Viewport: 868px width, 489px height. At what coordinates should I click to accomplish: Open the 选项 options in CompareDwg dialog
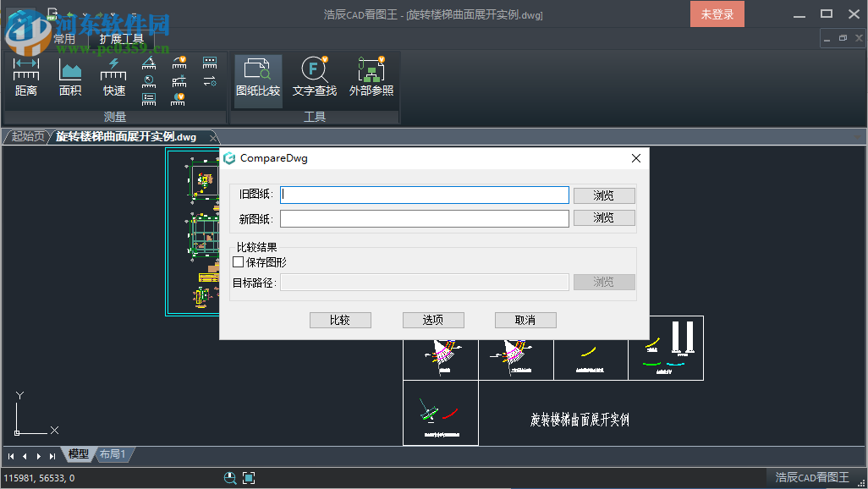tap(433, 320)
